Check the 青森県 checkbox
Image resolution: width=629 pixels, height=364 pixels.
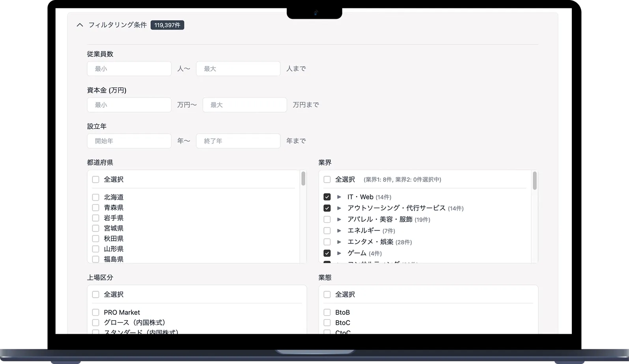click(95, 208)
